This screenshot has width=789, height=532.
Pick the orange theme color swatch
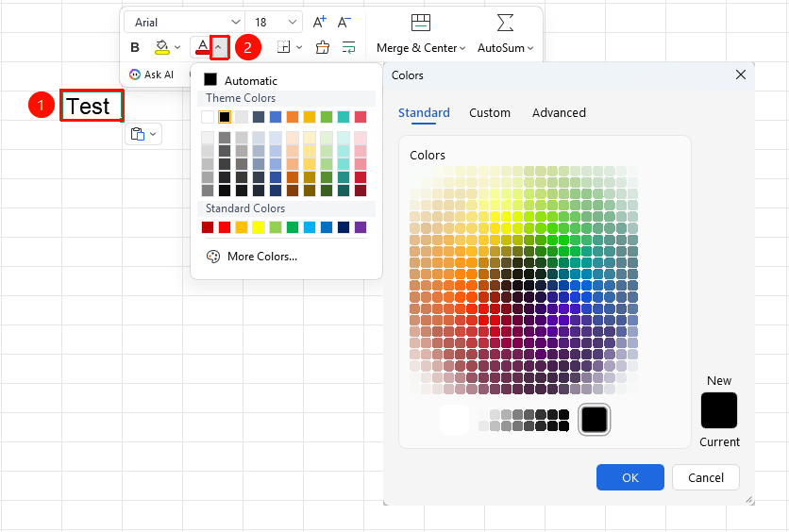coord(293,117)
